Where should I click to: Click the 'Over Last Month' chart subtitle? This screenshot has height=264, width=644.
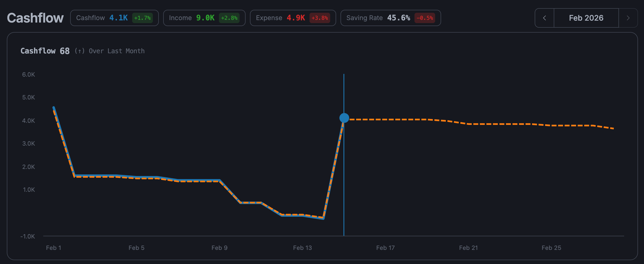click(117, 51)
